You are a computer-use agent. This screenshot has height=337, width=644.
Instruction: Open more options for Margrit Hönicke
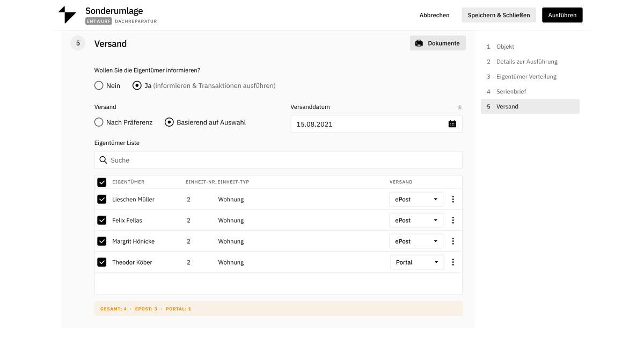click(453, 241)
